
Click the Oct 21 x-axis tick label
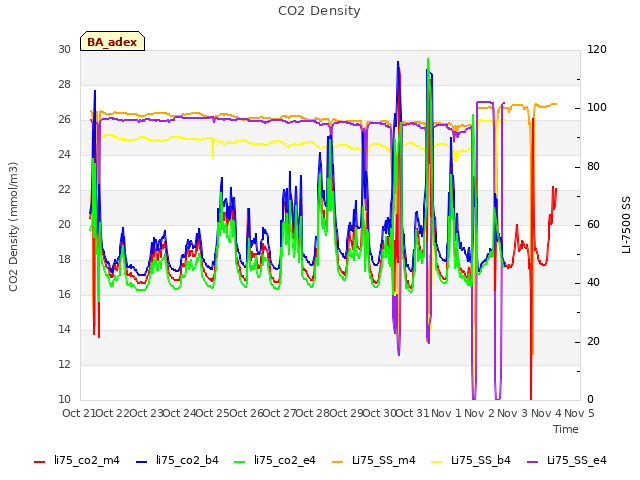79,413
